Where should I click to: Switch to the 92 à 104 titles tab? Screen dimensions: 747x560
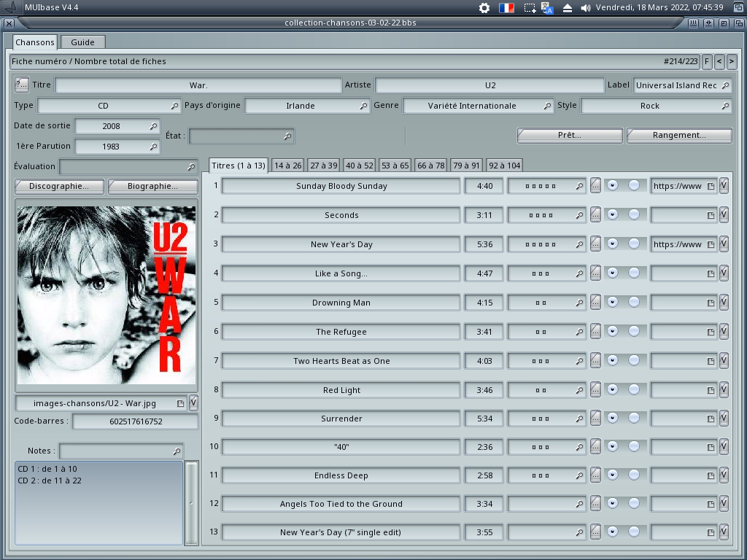(505, 166)
